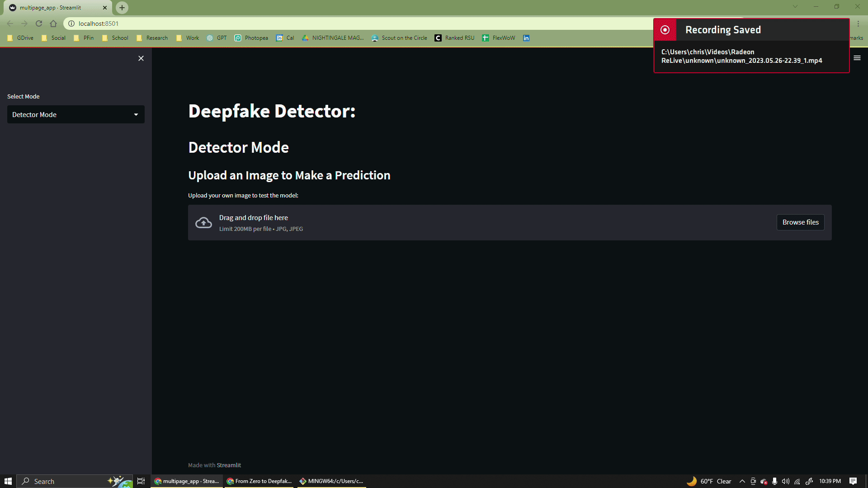Open the Streamlit hamburger menu
This screenshot has height=488, width=868.
[x=857, y=58]
